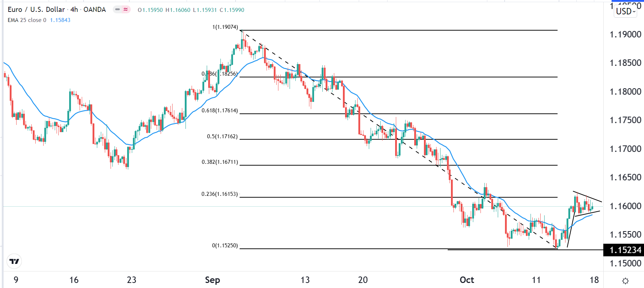The width and height of the screenshot is (644, 288).
Task: Open chart settings gear icon
Action: (625, 281)
